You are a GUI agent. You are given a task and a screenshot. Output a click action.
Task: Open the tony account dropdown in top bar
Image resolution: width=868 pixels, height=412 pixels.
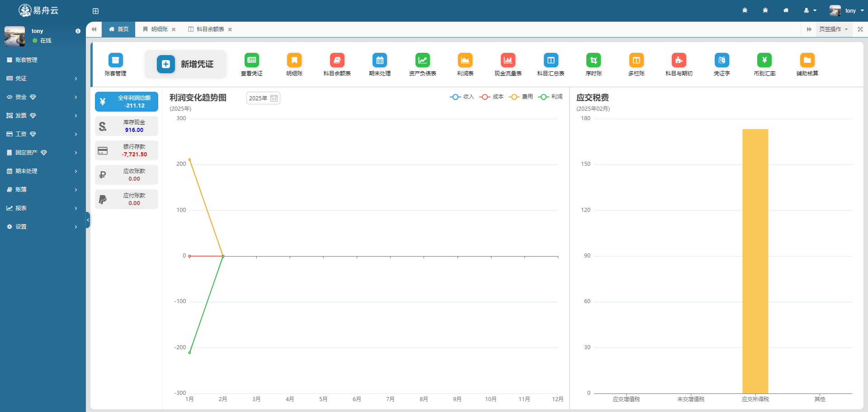(847, 10)
